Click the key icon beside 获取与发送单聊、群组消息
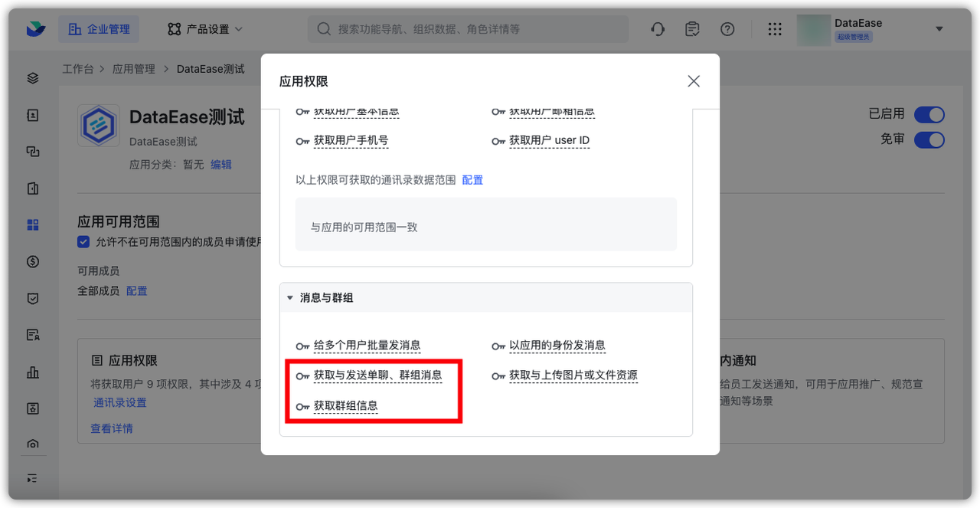The width and height of the screenshot is (980, 508). pos(303,376)
